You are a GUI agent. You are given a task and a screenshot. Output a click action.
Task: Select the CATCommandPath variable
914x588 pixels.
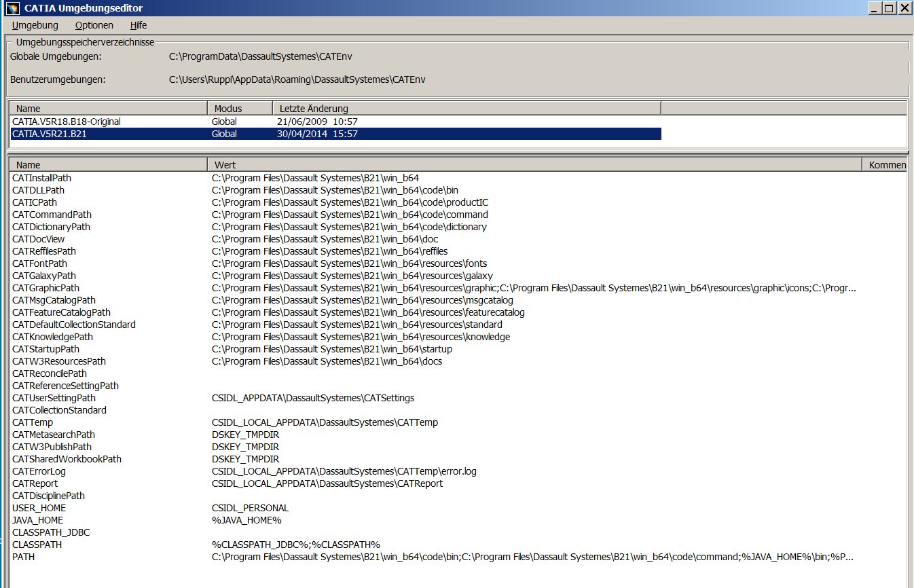[52, 215]
